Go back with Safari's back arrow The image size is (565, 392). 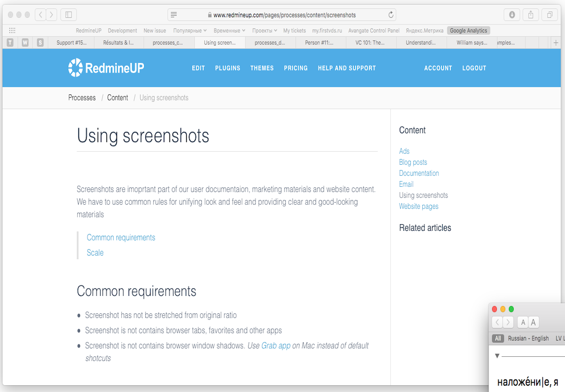(40, 15)
